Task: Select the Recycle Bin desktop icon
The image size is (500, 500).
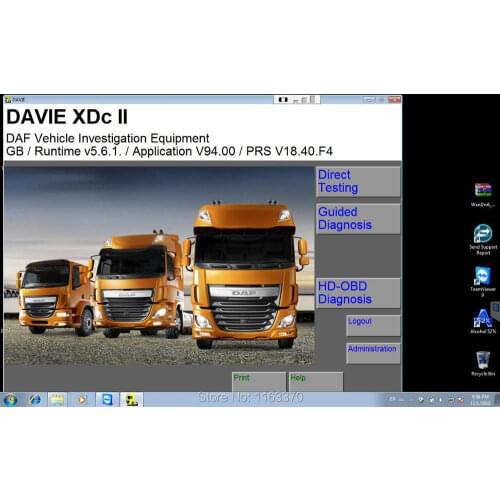Action: point(483,363)
